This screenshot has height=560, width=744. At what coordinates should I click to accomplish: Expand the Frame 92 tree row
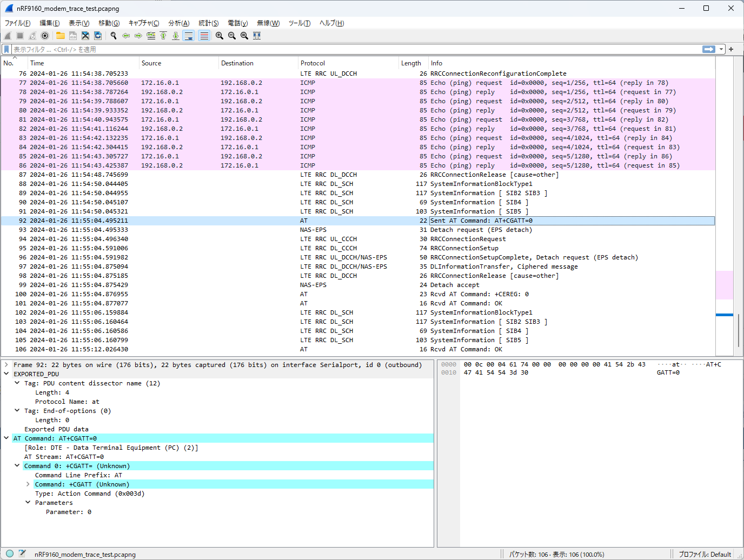(6, 365)
